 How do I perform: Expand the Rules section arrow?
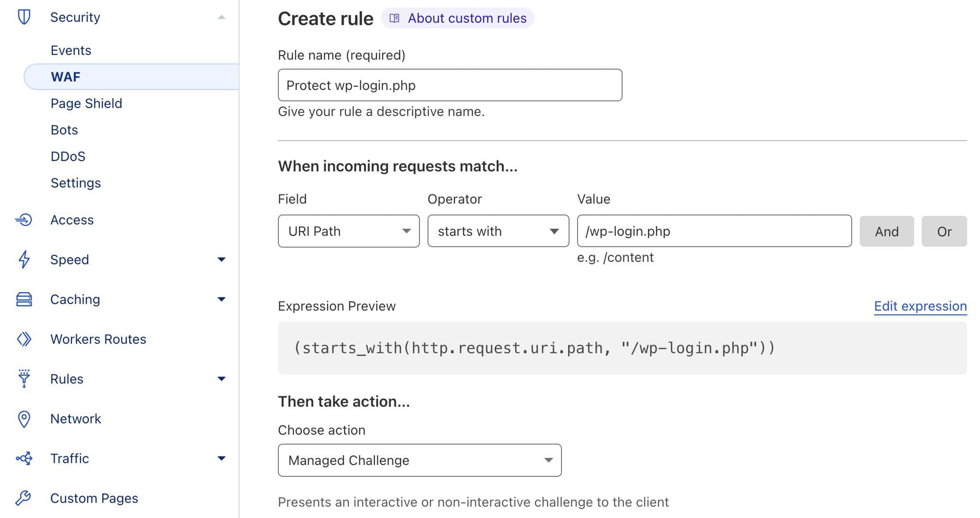point(221,379)
